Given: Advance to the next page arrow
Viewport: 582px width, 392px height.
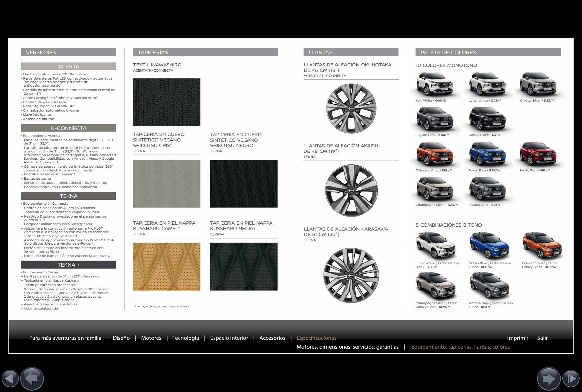Looking at the screenshot, I should click(549, 378).
